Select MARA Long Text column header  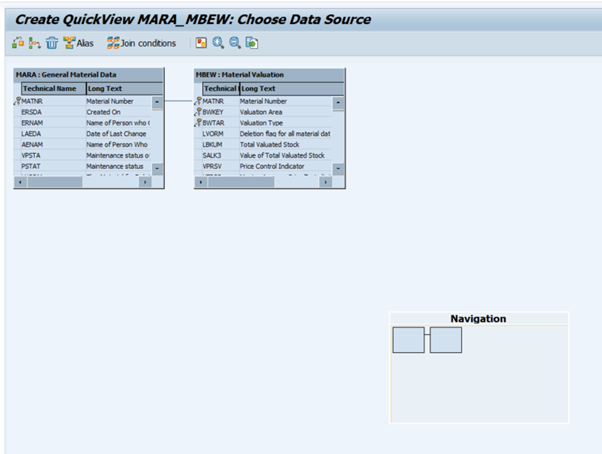124,89
